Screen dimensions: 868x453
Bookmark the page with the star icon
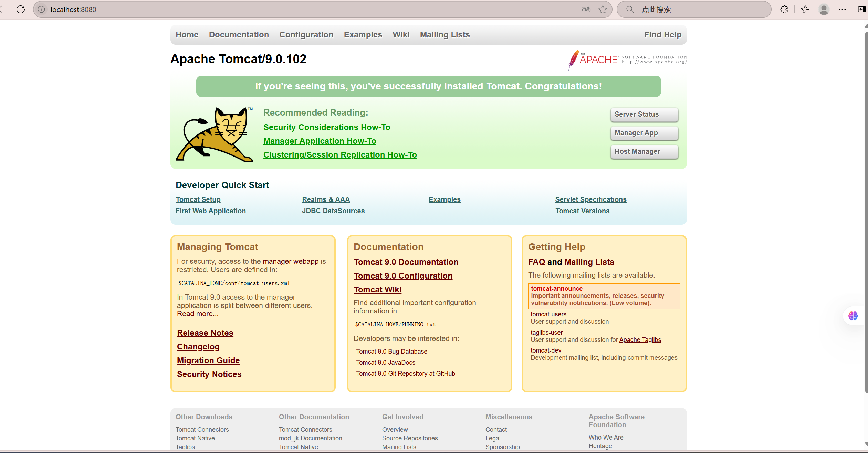603,9
